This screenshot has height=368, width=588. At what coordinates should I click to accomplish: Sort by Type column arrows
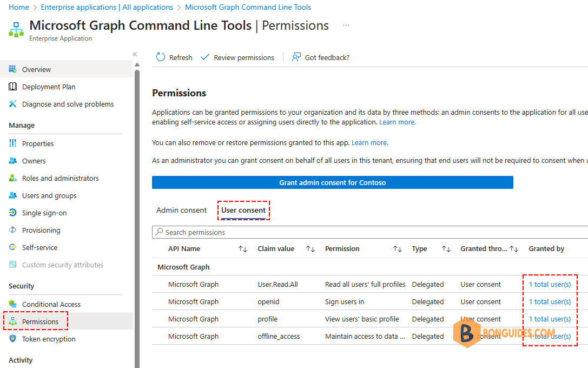(x=446, y=249)
